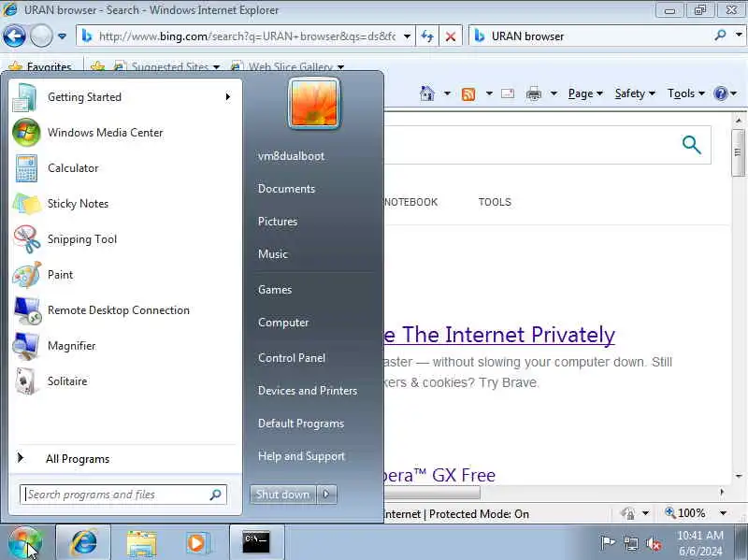Viewport: 748px width, 560px height.
Task: Click the Start orb button
Action: [25, 543]
